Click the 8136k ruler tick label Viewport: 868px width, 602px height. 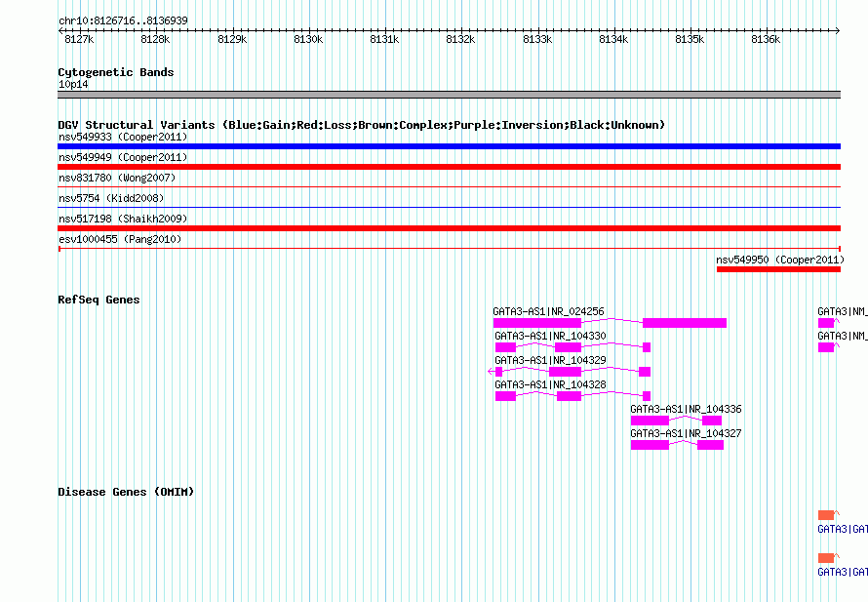click(766, 39)
